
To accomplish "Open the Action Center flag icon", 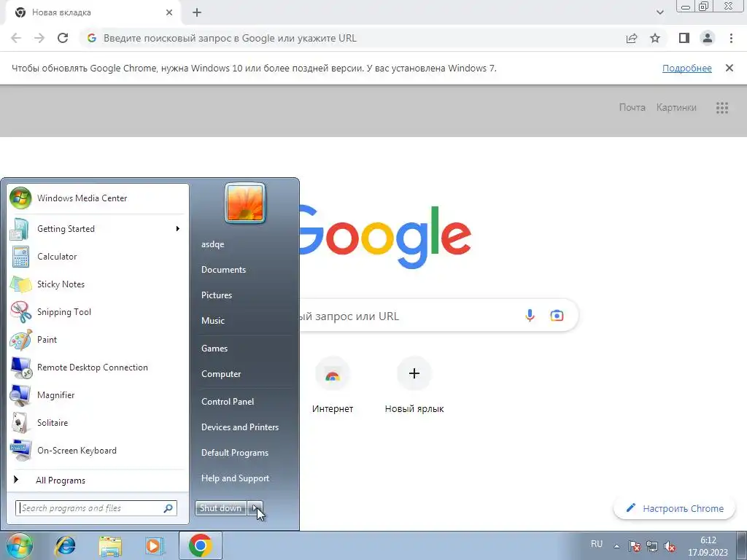I will [634, 546].
